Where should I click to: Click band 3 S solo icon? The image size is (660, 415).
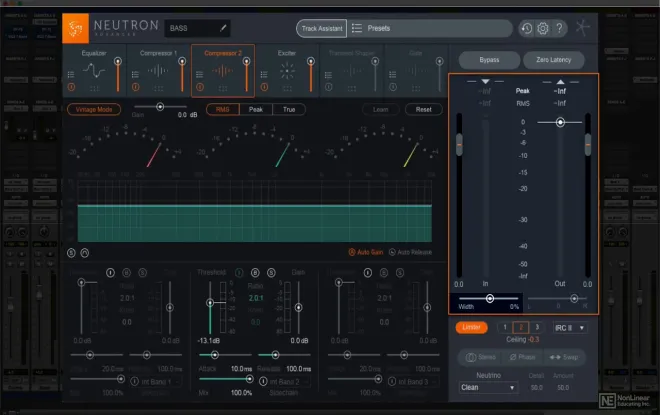tap(400, 273)
